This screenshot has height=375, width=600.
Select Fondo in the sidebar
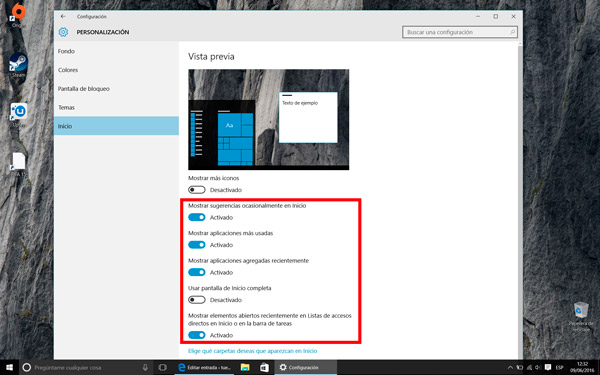pyautogui.click(x=116, y=51)
